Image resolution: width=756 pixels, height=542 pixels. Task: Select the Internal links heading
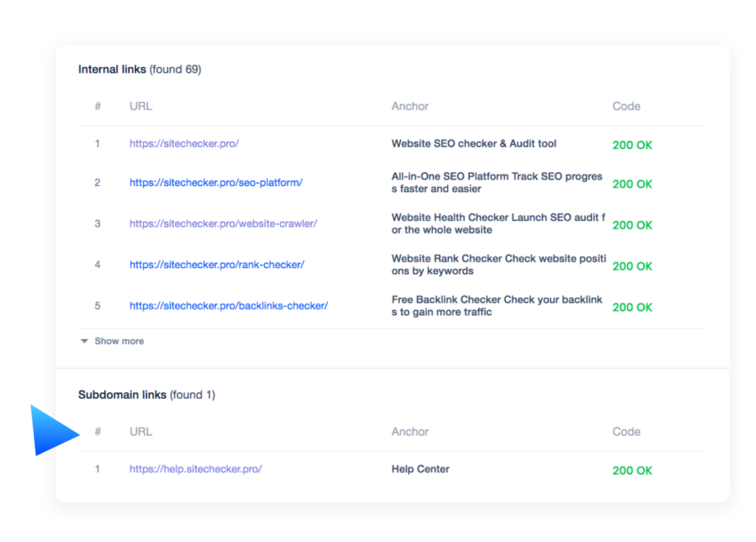(x=112, y=69)
